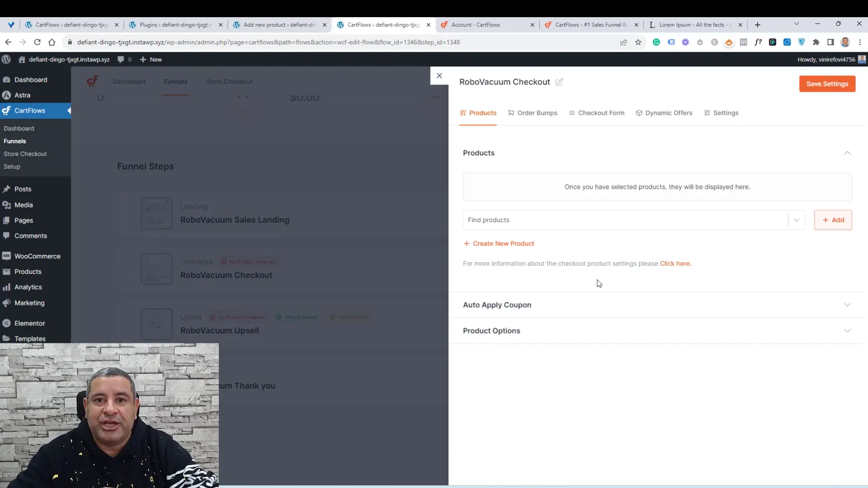868x488 pixels.
Task: Click Grammarly extension icon in toolbar
Action: (656, 42)
